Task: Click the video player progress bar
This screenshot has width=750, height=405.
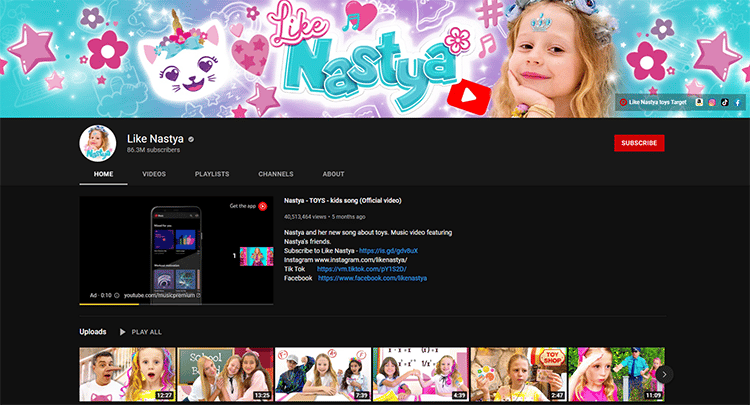Action: [176, 303]
